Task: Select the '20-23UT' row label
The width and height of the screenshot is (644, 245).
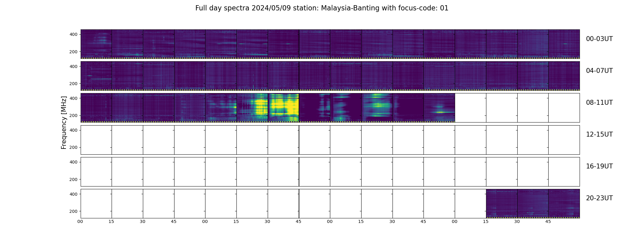Action: click(x=599, y=198)
